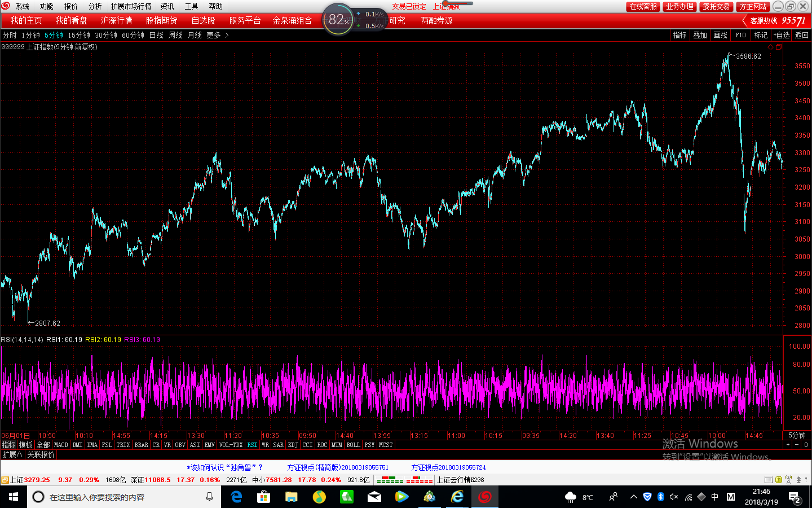Open F10 company info

click(x=740, y=35)
